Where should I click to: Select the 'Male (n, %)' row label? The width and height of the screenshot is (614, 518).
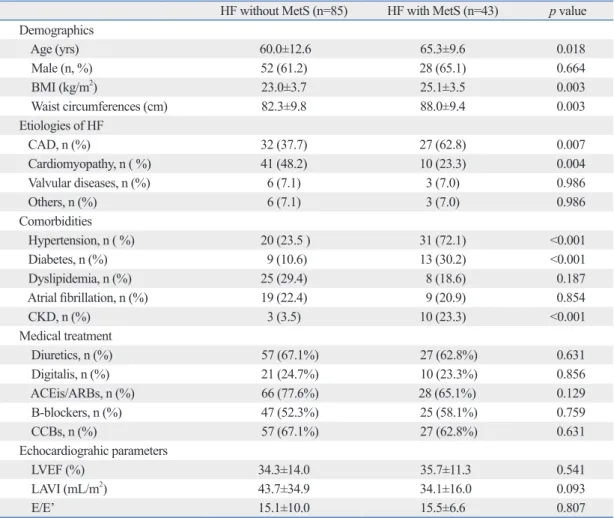click(x=62, y=69)
